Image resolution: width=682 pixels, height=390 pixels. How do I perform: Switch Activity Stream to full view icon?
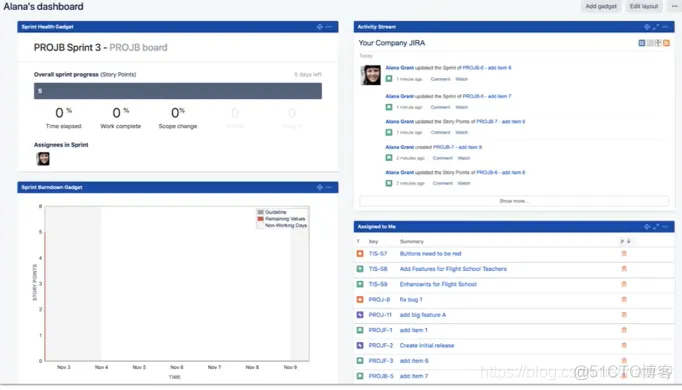coord(642,43)
